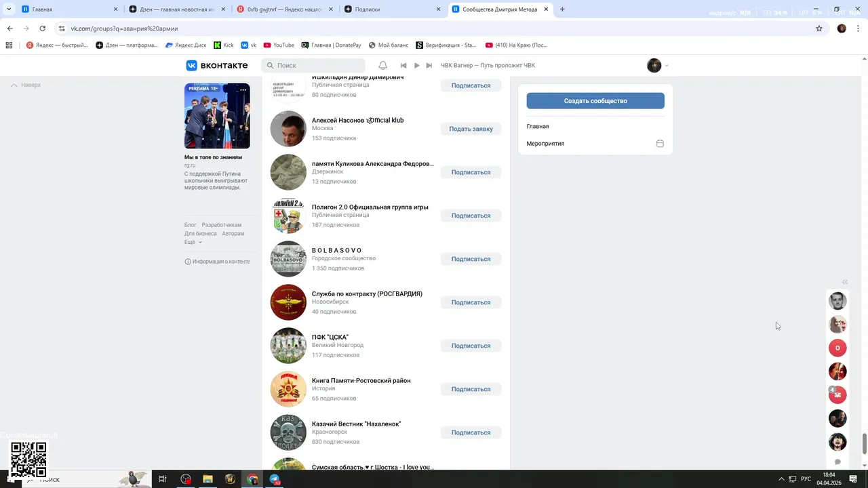Screen dimensions: 868x488
Task: Open a new browser tab
Action: click(x=562, y=9)
